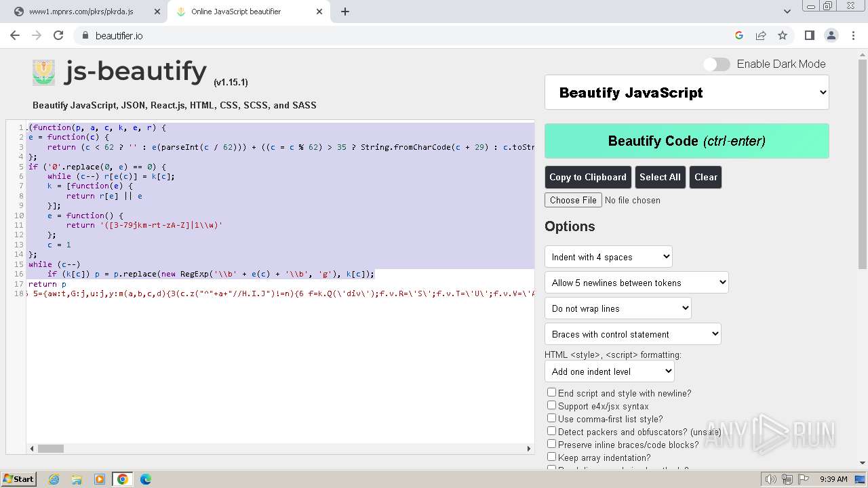Viewport: 868px width, 488px height.
Task: Open the Action Center flag icon
Action: pyautogui.click(x=804, y=479)
